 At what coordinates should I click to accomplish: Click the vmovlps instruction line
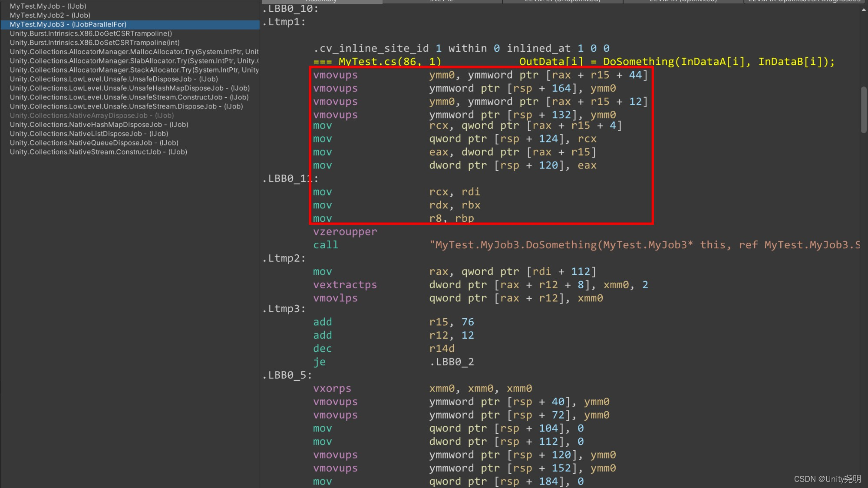[458, 298]
